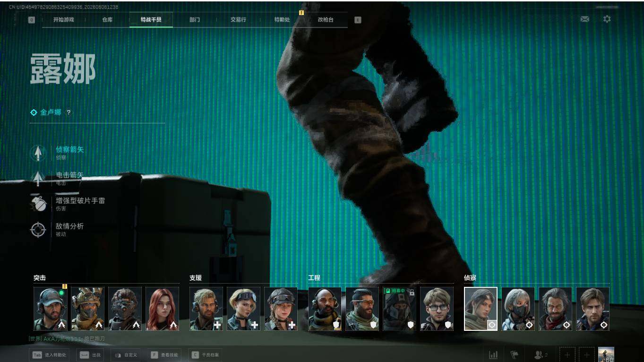Open the mail envelope icon
Screen dimensions: 644x362
click(585, 19)
